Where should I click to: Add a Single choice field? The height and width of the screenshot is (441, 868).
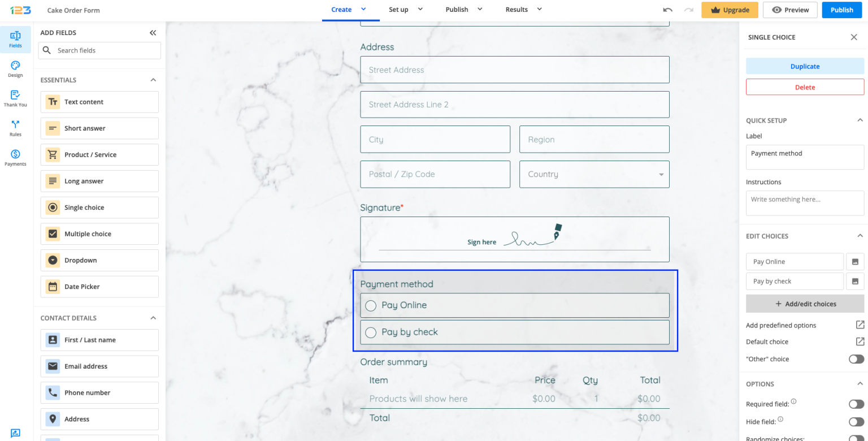99,207
